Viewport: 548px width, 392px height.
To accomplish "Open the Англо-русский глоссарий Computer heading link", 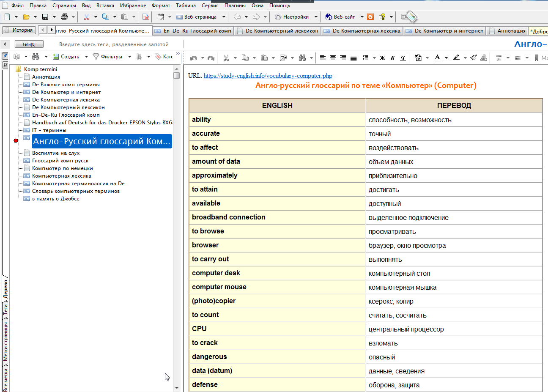I will [366, 85].
